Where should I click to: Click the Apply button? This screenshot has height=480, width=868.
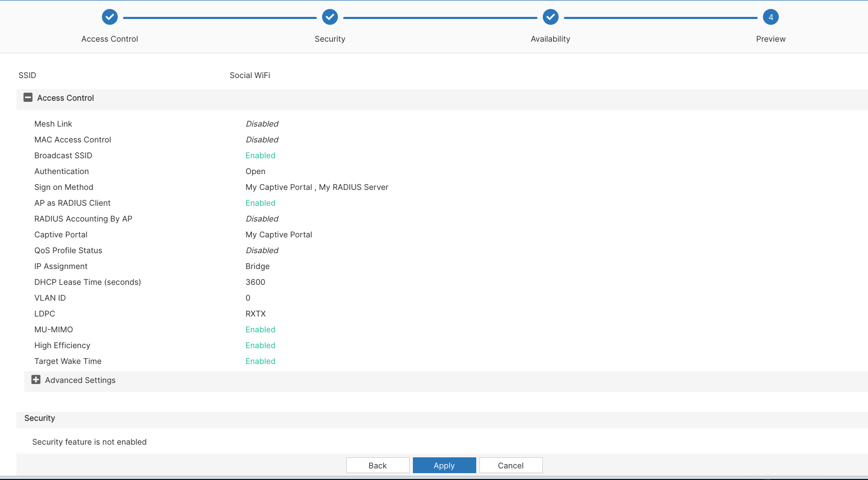[x=444, y=465]
